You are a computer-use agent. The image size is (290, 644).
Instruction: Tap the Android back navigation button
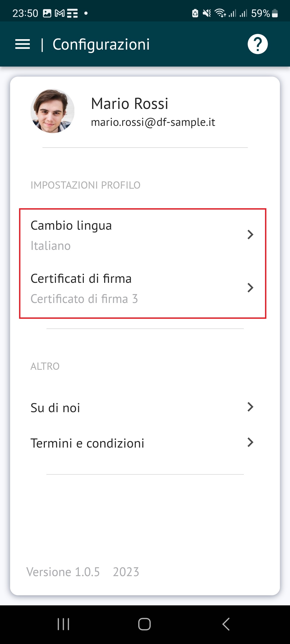(x=226, y=624)
